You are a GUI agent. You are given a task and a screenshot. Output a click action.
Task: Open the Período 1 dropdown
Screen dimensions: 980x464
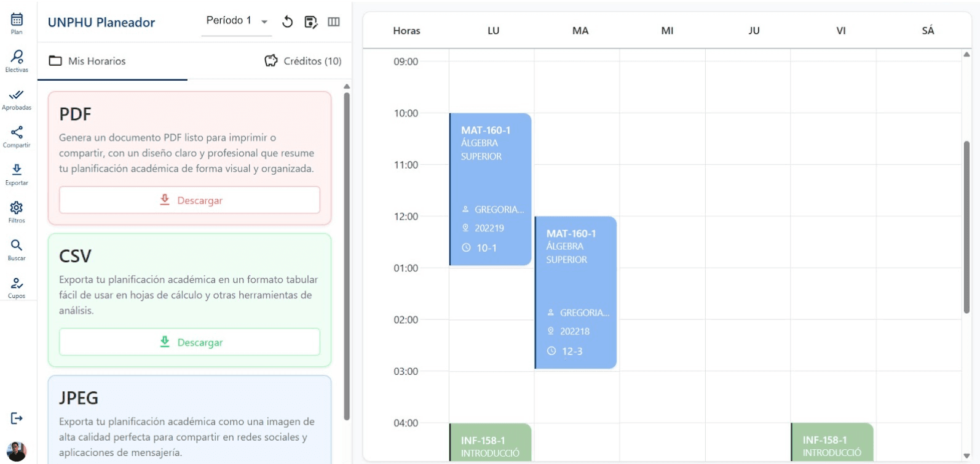click(x=237, y=22)
